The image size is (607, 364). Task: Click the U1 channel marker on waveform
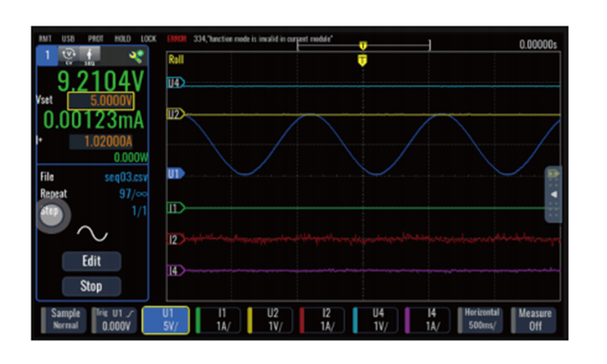point(175,172)
